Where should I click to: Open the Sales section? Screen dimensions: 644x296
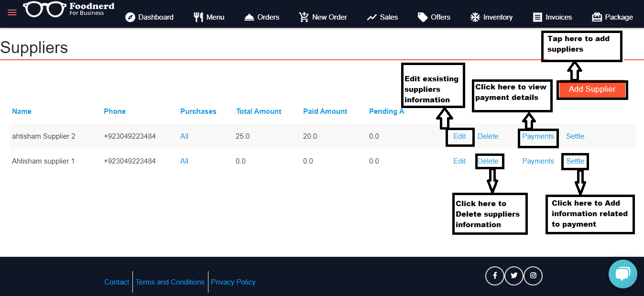pyautogui.click(x=382, y=17)
